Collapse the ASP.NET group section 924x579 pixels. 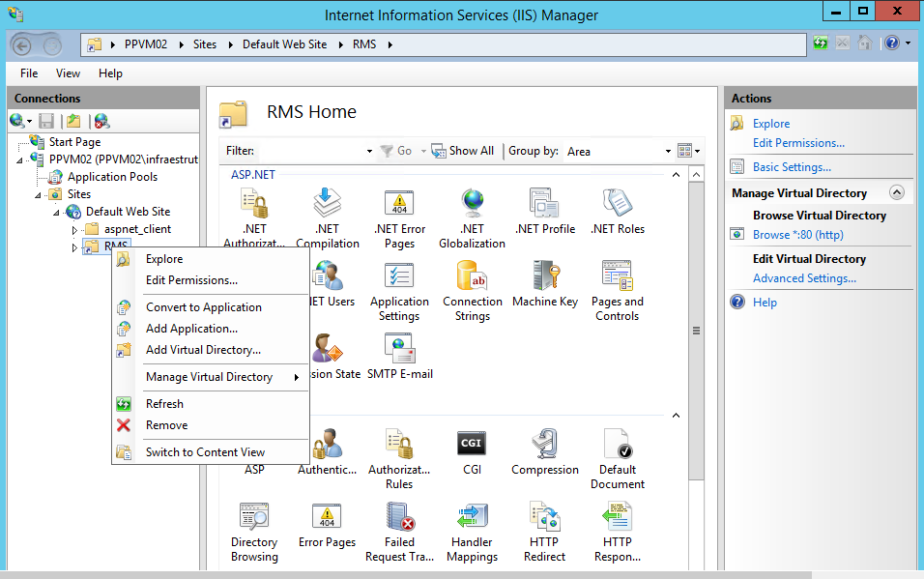tap(676, 175)
